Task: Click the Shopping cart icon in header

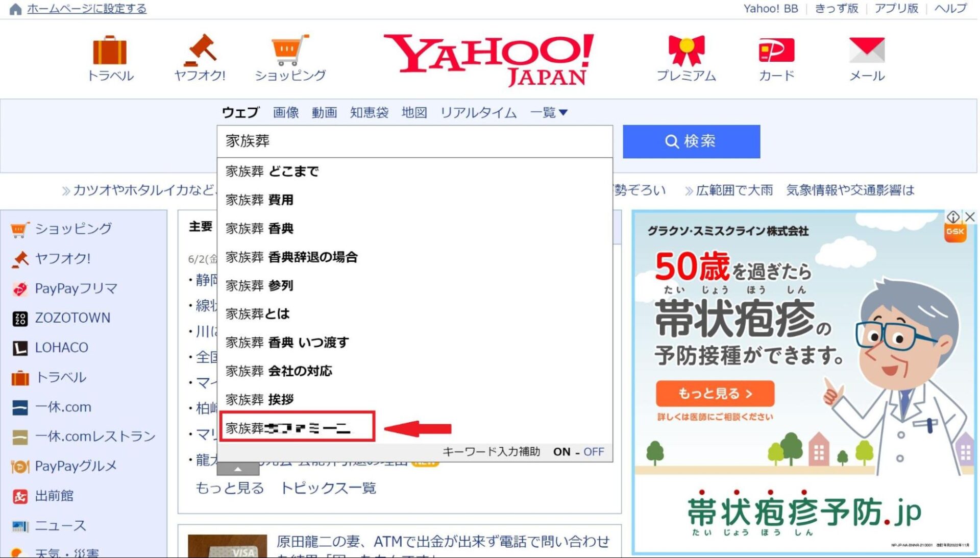Action: 289,50
